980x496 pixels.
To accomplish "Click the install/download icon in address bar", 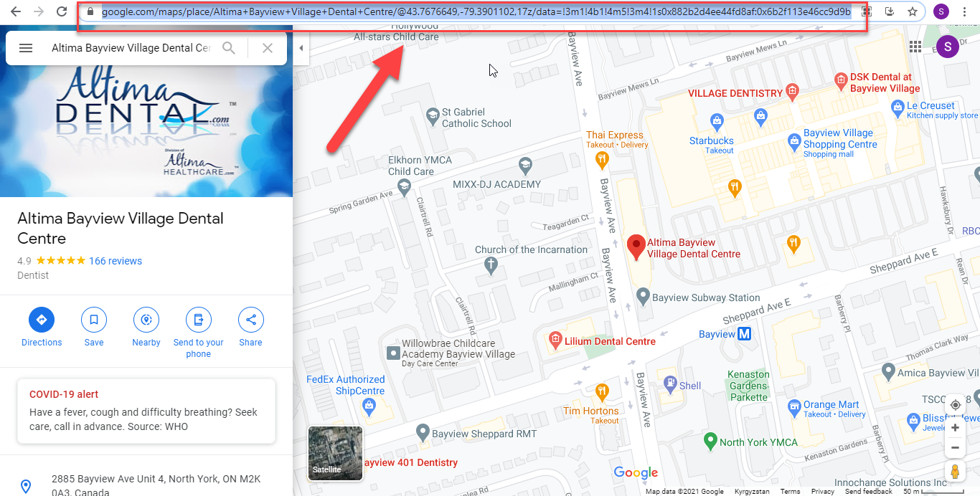I will (890, 11).
